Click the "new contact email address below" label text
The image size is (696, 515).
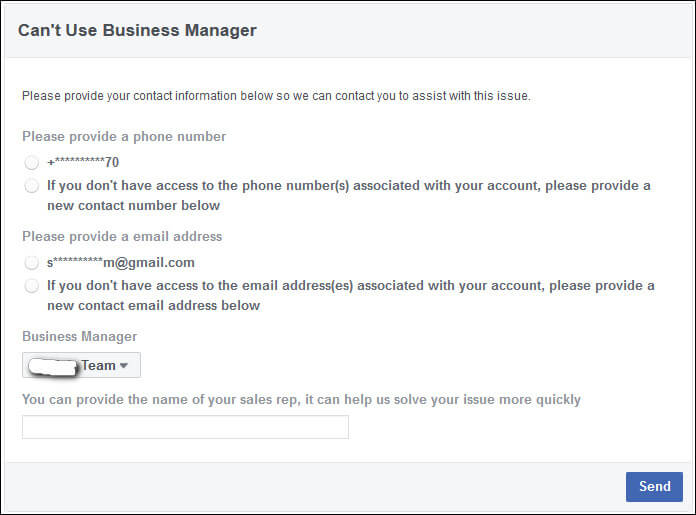[153, 305]
